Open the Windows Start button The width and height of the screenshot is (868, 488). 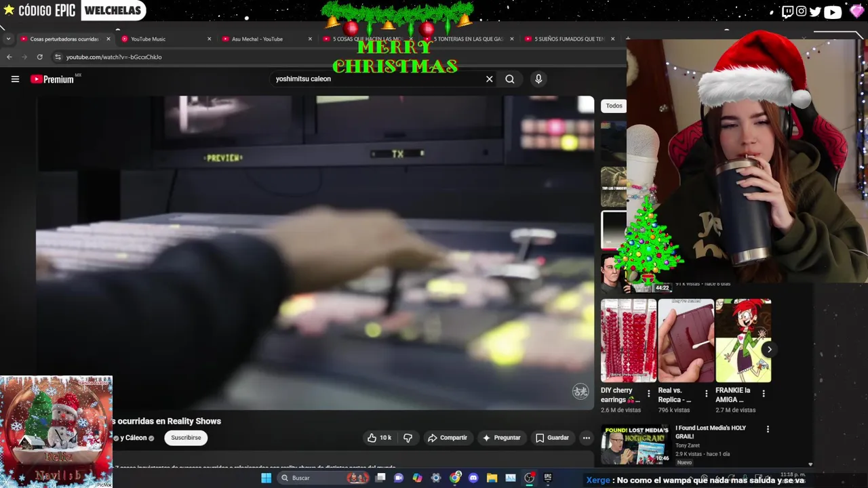coord(267,478)
